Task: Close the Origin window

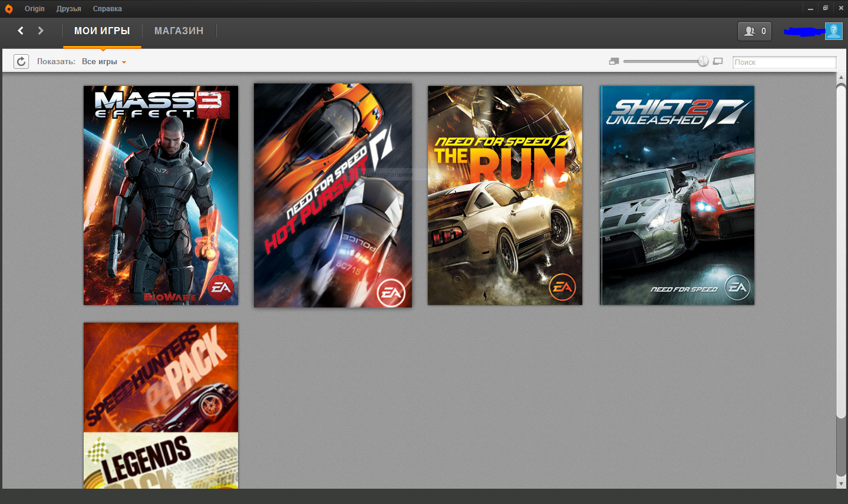Action: [841, 8]
